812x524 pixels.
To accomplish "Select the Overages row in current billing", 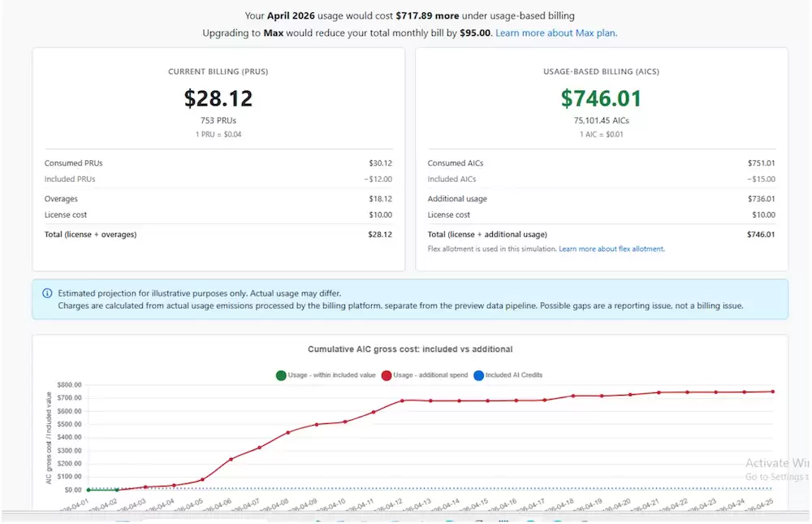I will click(218, 199).
